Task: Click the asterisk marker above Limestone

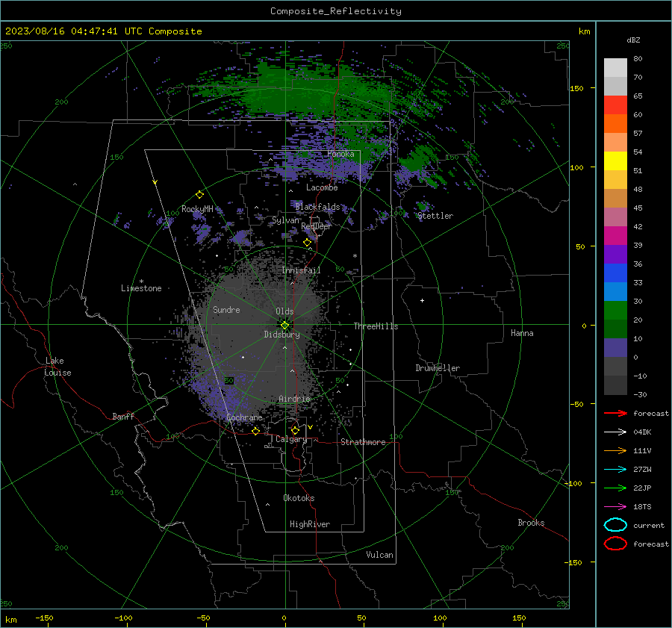Action: point(141,282)
